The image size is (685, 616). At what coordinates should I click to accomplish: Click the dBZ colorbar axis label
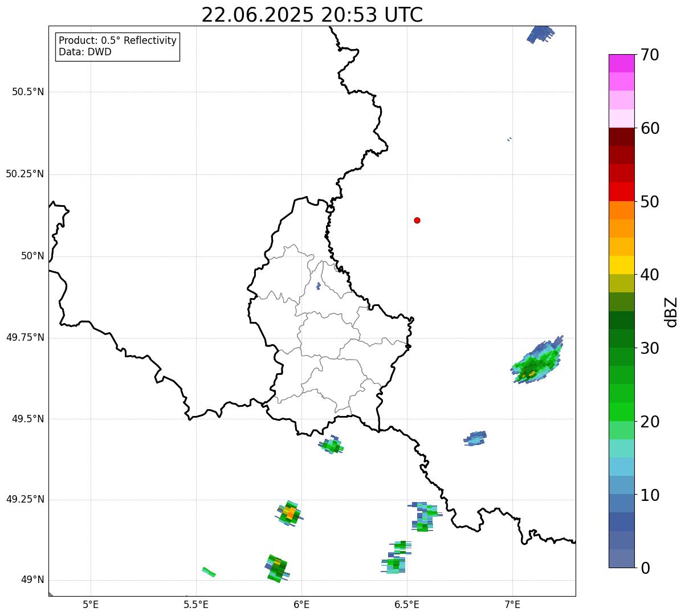671,312
